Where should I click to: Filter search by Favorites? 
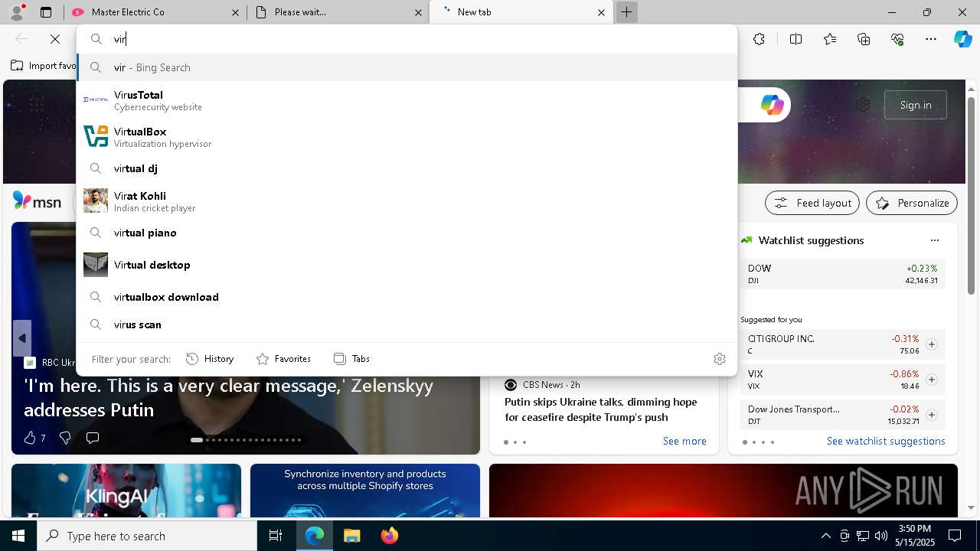click(283, 359)
